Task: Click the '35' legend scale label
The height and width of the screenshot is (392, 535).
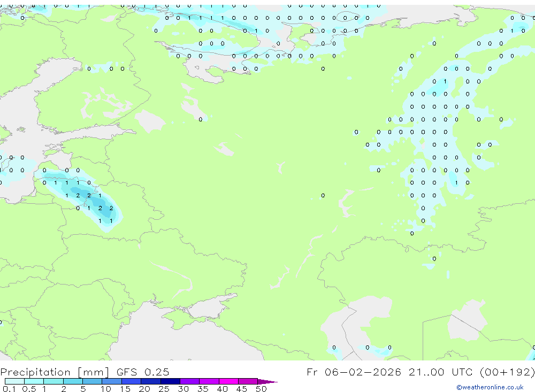Action: point(203,389)
